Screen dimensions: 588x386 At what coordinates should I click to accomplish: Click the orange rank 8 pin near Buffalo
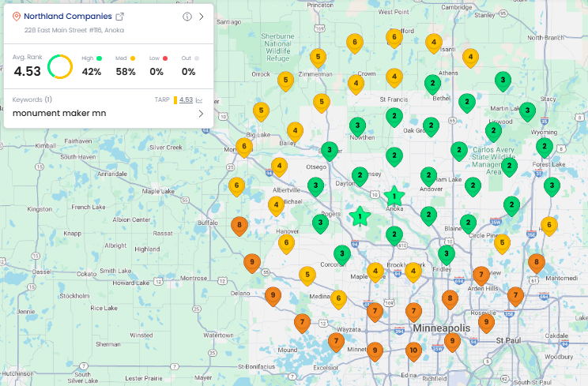pos(239,225)
